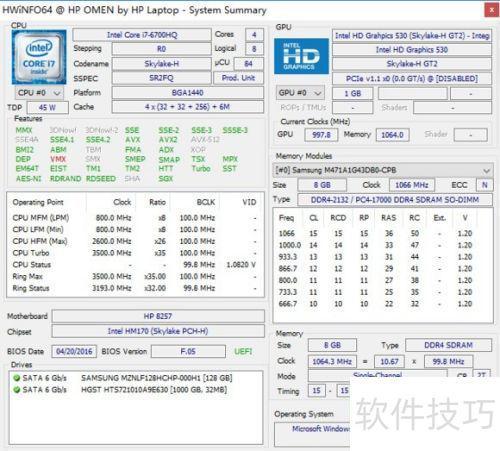Click the µCU value 84
Viewport: 500px width, 451px height.
click(x=249, y=64)
